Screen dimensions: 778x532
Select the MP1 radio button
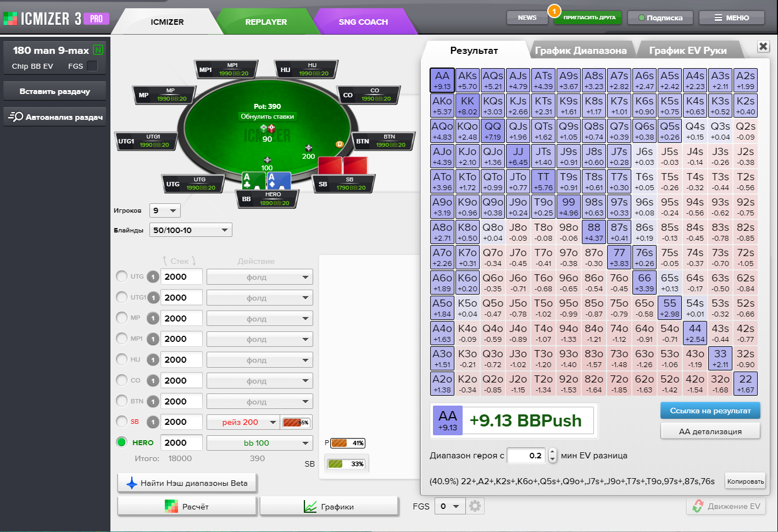click(x=122, y=339)
